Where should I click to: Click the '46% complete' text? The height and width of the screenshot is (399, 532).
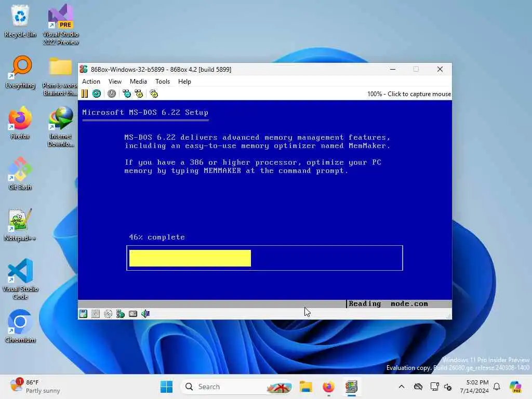point(157,237)
